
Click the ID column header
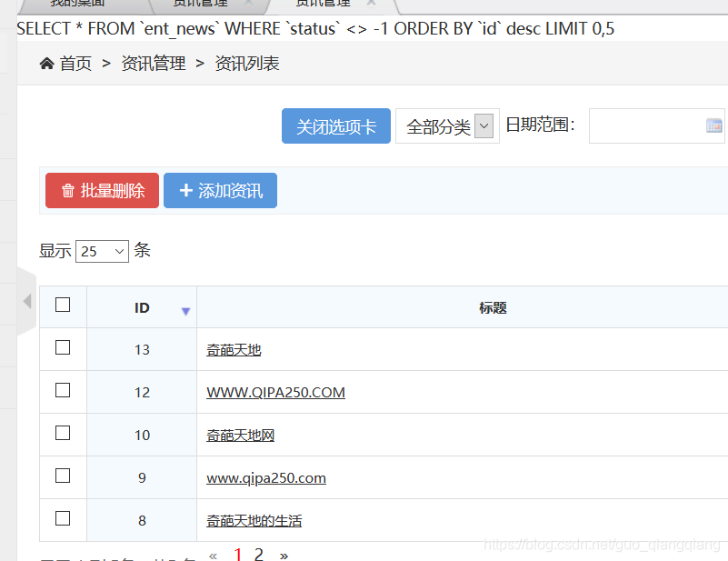pyautogui.click(x=142, y=307)
